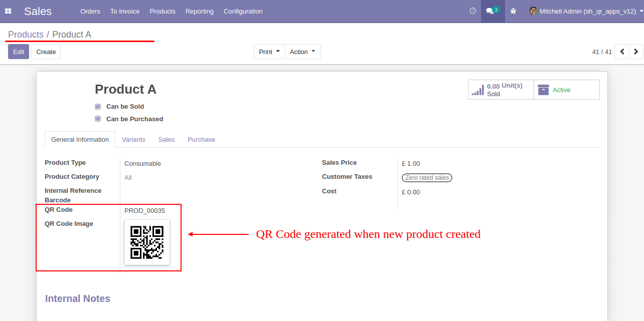Open the conversations chat icon
The height and width of the screenshot is (321, 644).
[493, 11]
